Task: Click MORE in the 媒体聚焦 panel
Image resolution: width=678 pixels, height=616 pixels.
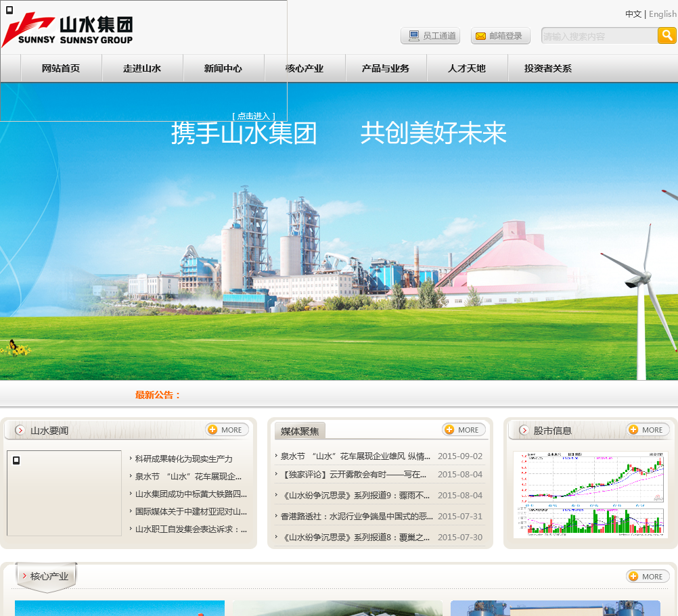Action: pyautogui.click(x=464, y=429)
